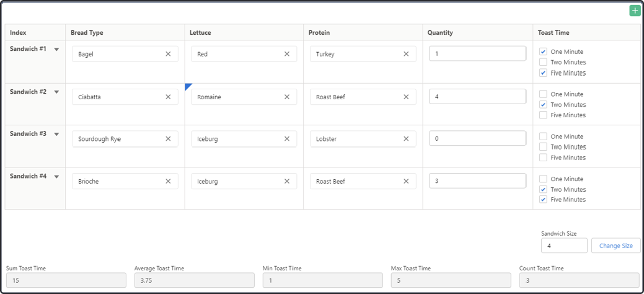Open the Bagel bread type combo box

[125, 54]
